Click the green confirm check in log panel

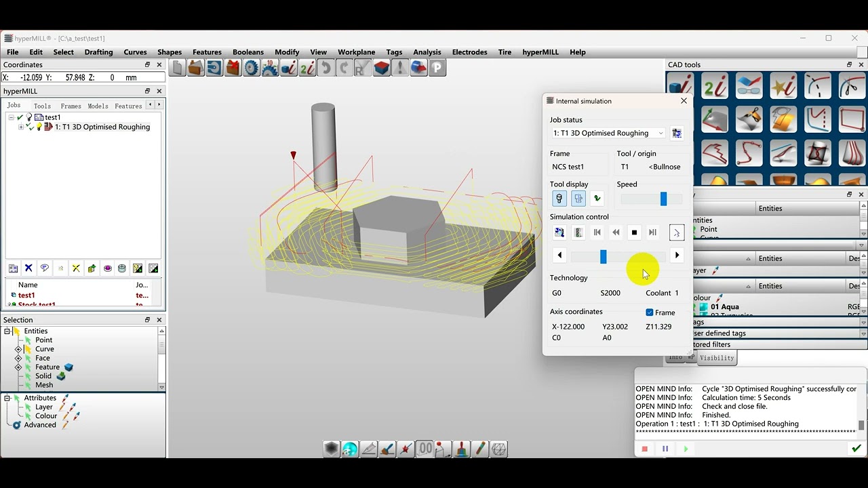click(856, 449)
